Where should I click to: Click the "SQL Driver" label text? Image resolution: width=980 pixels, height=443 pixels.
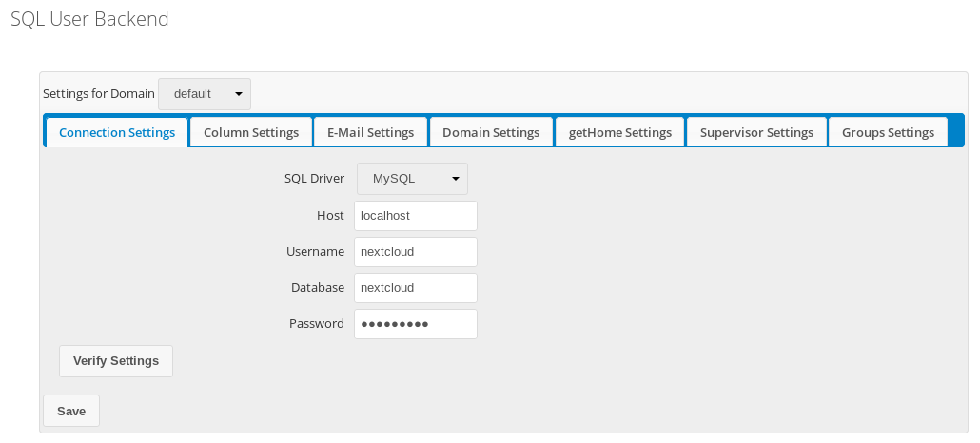(x=314, y=179)
